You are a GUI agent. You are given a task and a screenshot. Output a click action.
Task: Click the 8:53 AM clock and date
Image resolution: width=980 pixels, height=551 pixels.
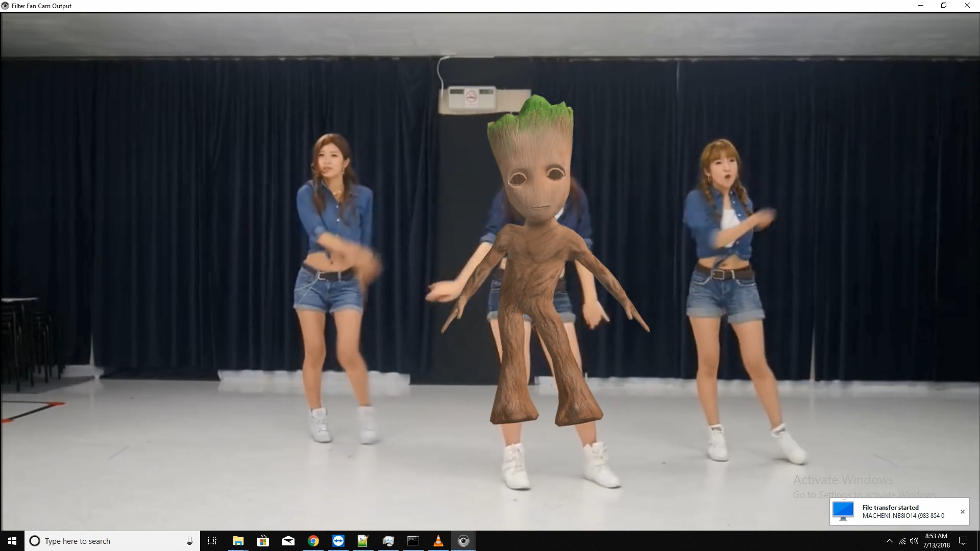point(936,541)
